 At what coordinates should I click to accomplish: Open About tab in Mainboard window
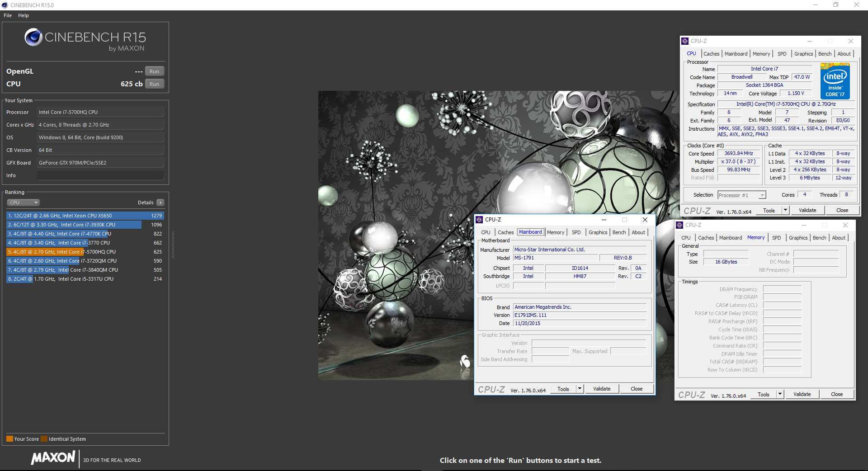click(638, 232)
